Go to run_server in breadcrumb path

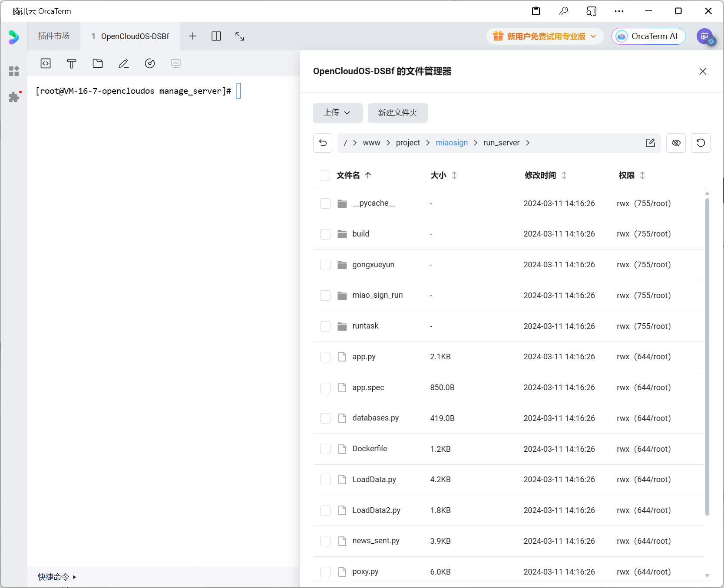[x=501, y=143]
